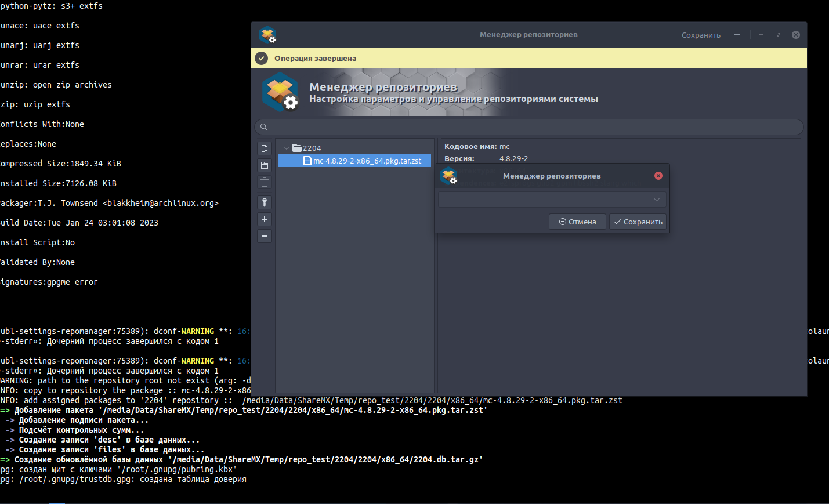The image size is (829, 504).
Task: Maximize the repository manager window
Action: pyautogui.click(x=779, y=35)
